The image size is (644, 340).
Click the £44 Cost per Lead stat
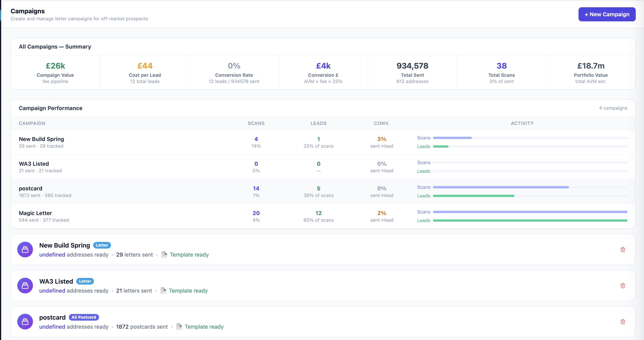point(145,72)
